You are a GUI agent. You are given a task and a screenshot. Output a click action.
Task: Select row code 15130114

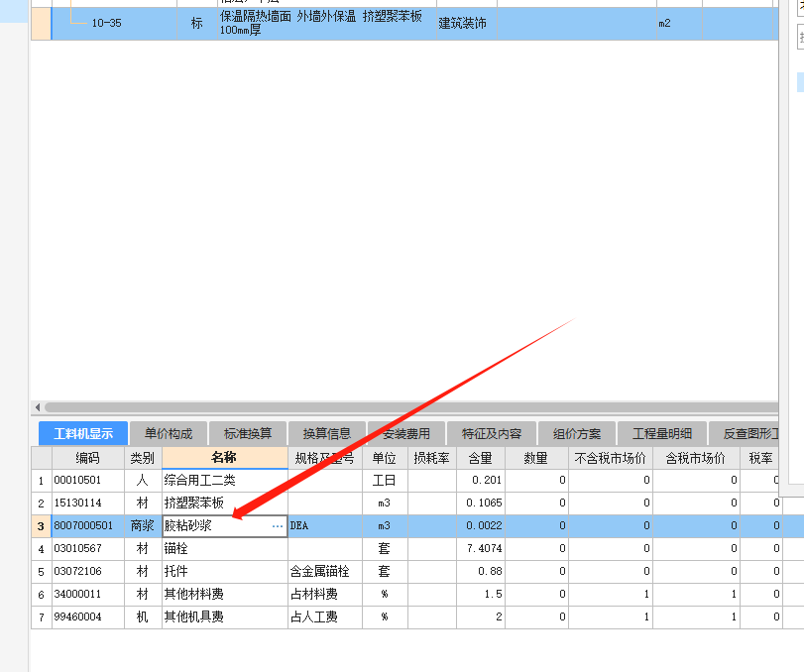click(87, 503)
